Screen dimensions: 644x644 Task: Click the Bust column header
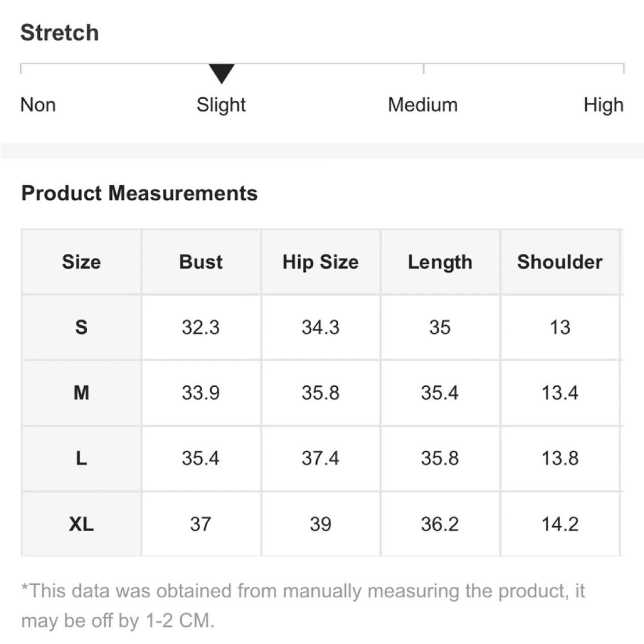click(201, 262)
